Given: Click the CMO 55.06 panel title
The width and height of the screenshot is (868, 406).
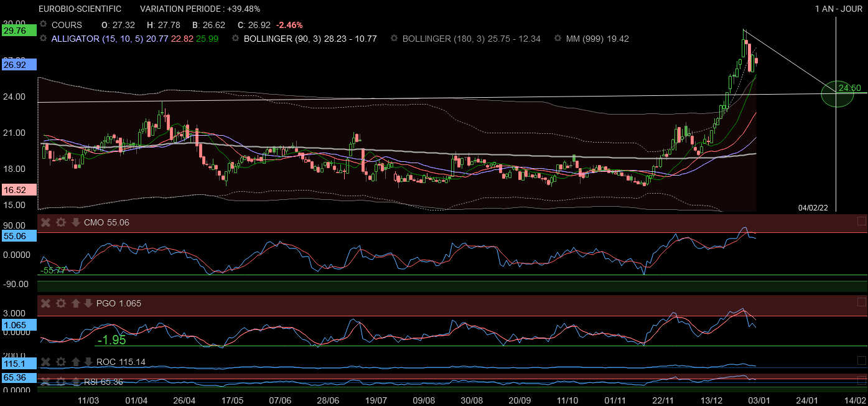Looking at the screenshot, I should pyautogui.click(x=106, y=222).
